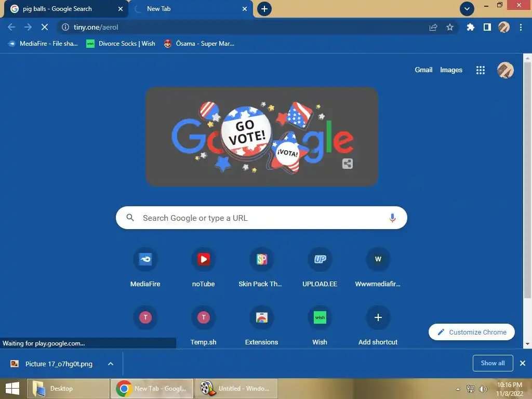Close the downloads bar

coord(523,363)
